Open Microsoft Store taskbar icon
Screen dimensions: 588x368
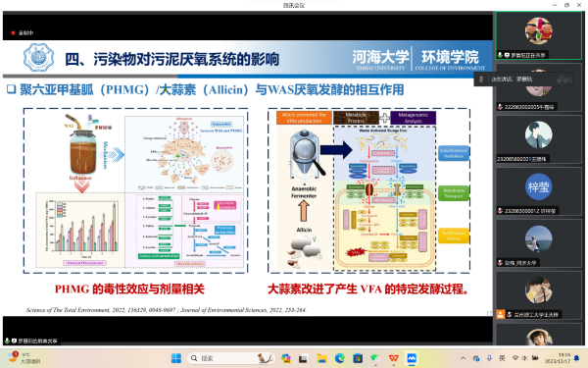click(358, 358)
